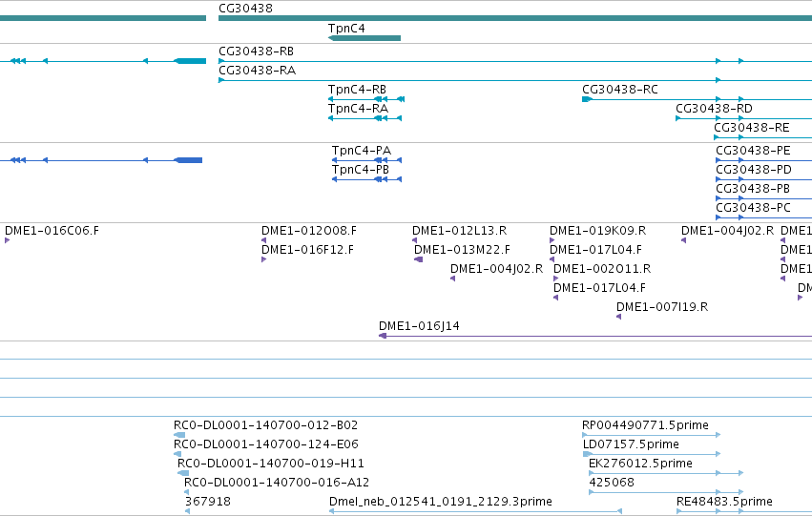Open EST RC0-DL0001-140700-012-B02
The height and width of the screenshot is (516, 812).
(x=179, y=435)
